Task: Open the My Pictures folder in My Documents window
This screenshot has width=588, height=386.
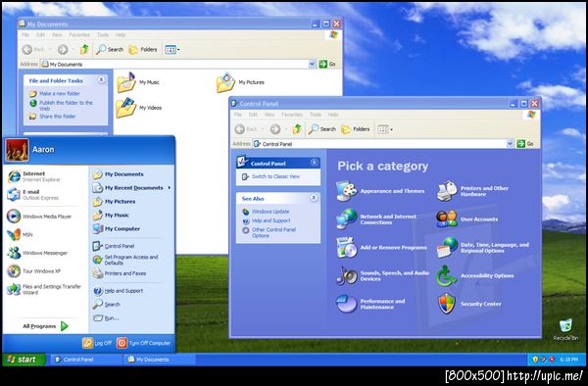Action: (x=225, y=82)
